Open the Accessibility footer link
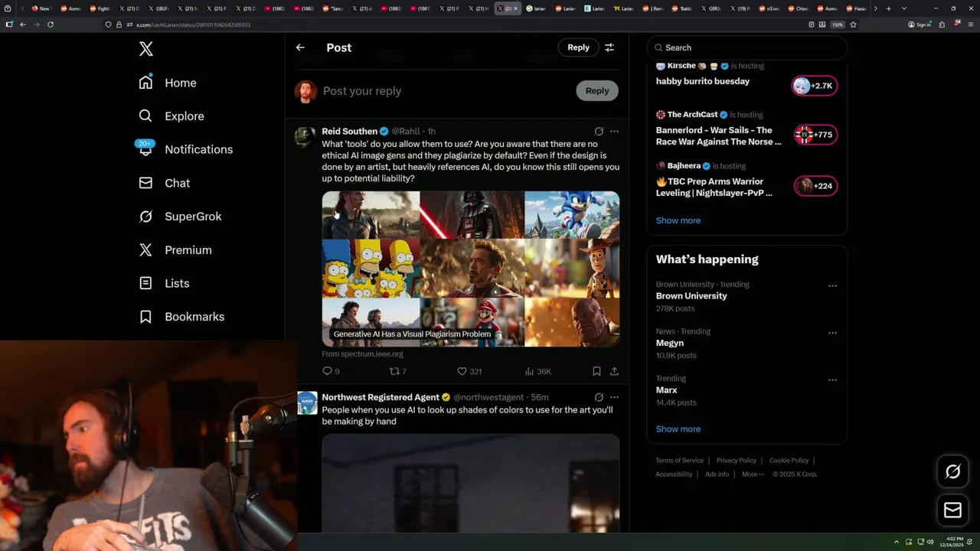Viewport: 980px width, 551px height. click(x=674, y=474)
